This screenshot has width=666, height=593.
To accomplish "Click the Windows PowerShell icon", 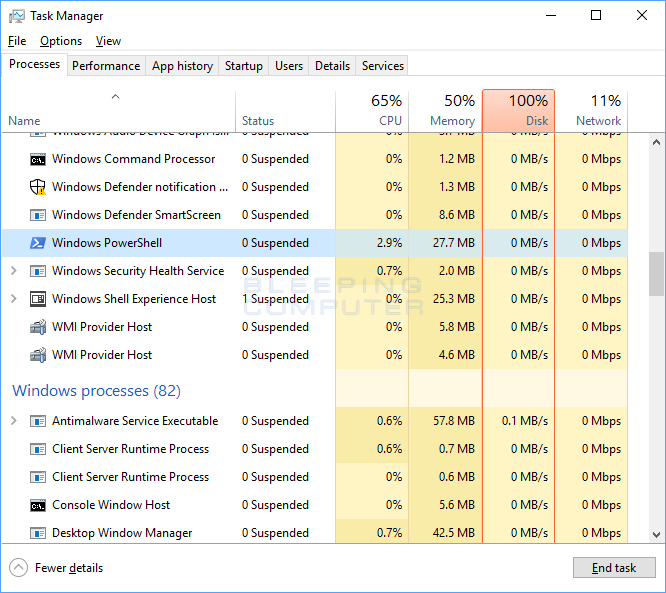I will click(38, 243).
